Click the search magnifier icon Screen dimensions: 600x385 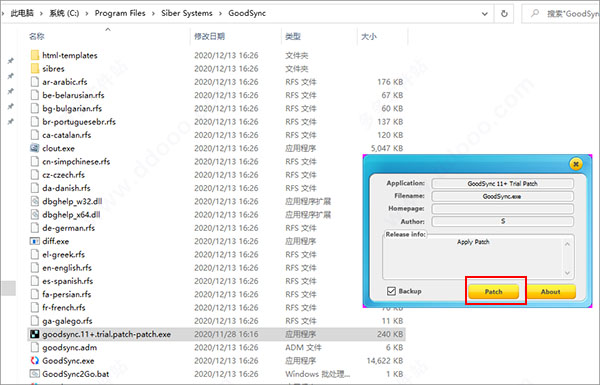tap(535, 14)
